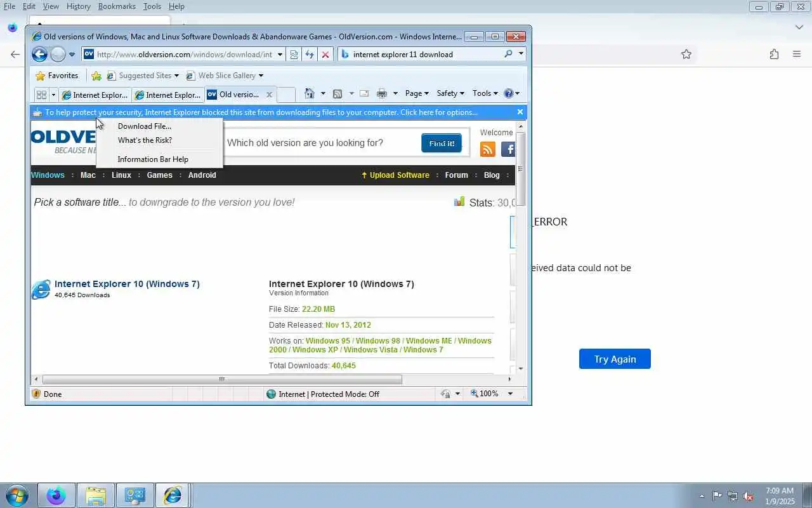Click the IE Help question mark icon
The image size is (812, 508).
(509, 93)
